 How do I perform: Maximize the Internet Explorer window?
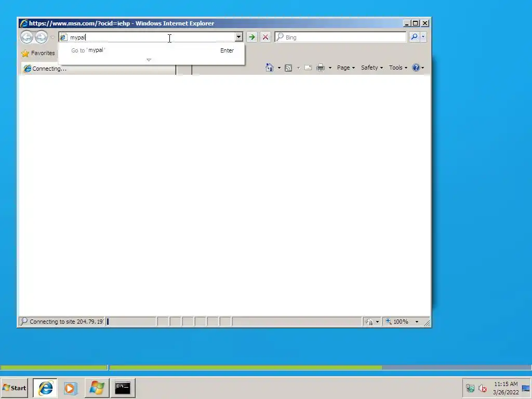click(416, 23)
